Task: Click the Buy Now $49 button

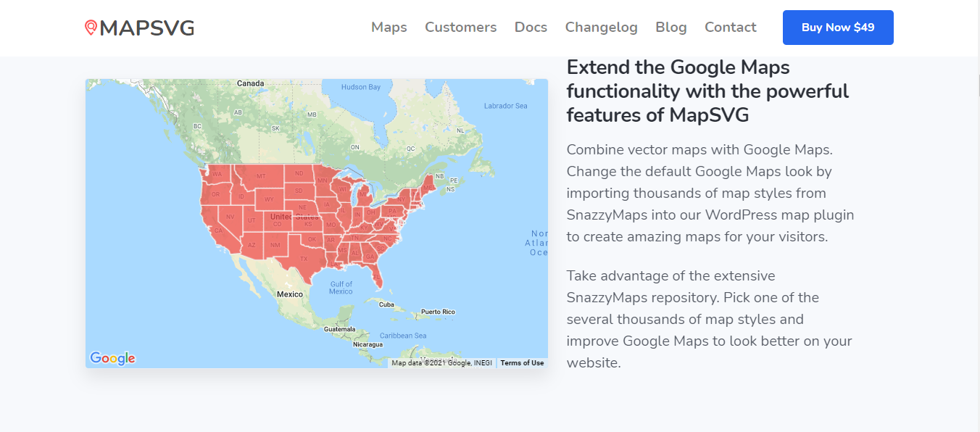Action: [x=838, y=28]
